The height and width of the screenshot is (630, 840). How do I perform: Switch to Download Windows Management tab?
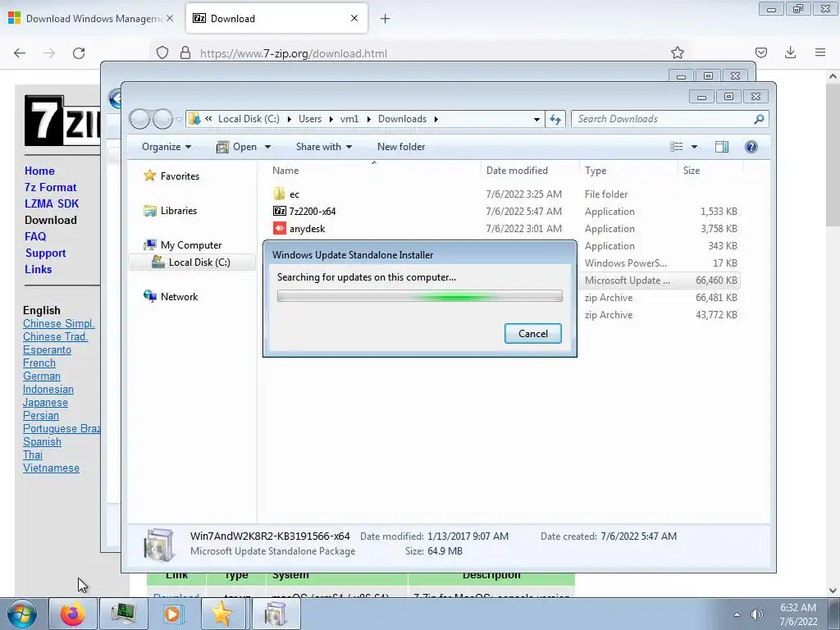tap(92, 19)
